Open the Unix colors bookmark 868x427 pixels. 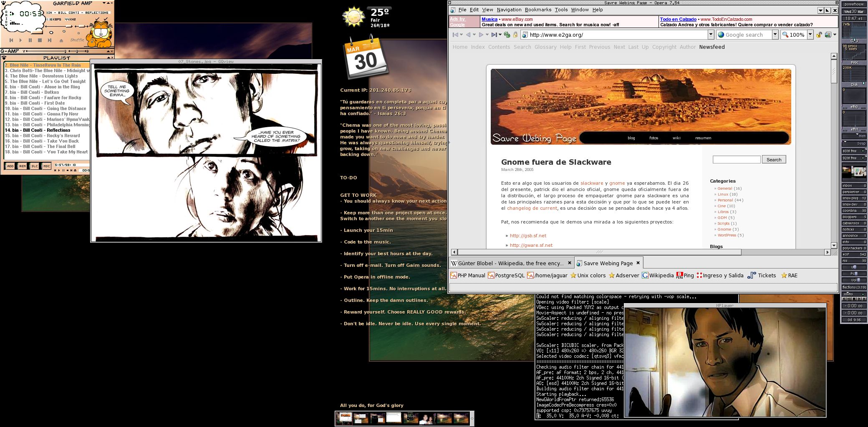coord(588,276)
